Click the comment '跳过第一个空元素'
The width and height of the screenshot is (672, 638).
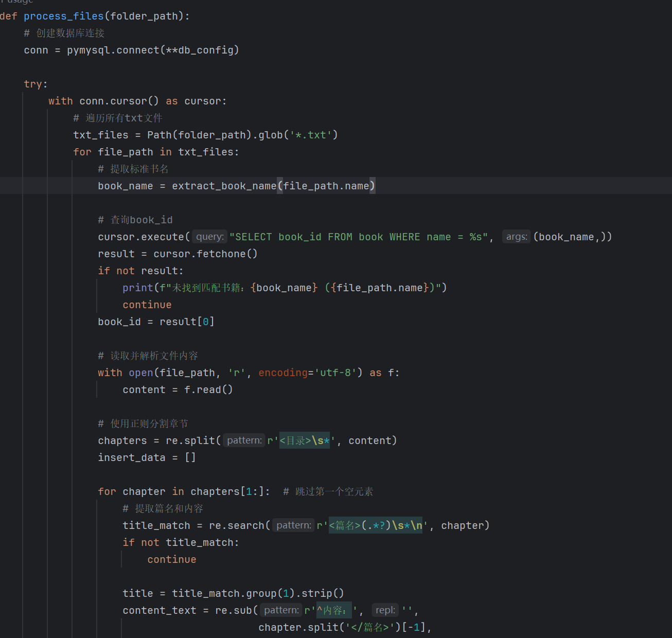[x=328, y=491]
